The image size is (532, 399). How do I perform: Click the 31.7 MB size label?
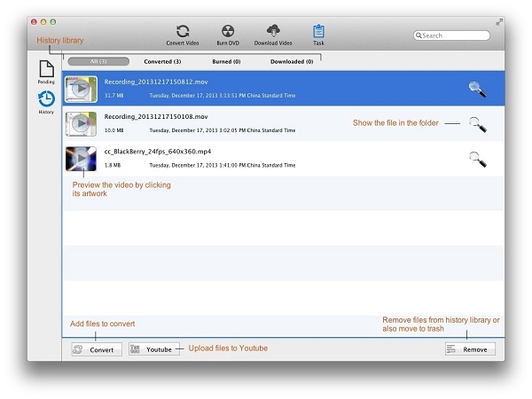click(113, 96)
